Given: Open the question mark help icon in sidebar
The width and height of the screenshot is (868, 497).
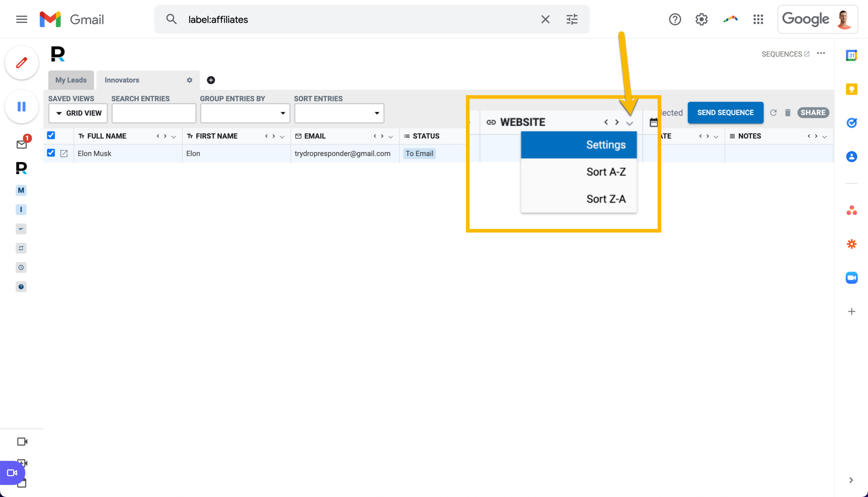Looking at the screenshot, I should point(21,287).
